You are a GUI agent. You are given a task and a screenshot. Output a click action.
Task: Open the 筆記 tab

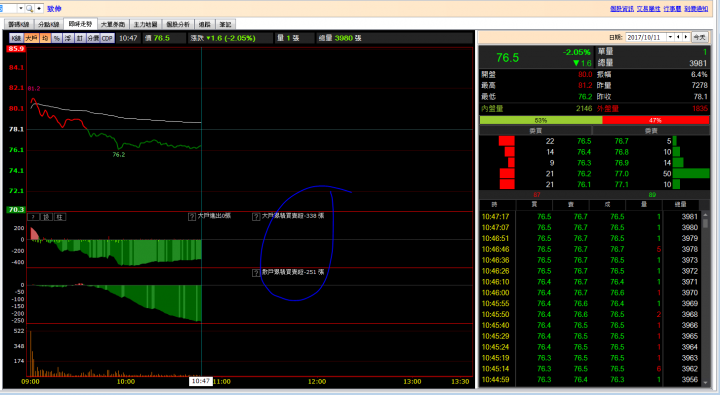point(225,24)
